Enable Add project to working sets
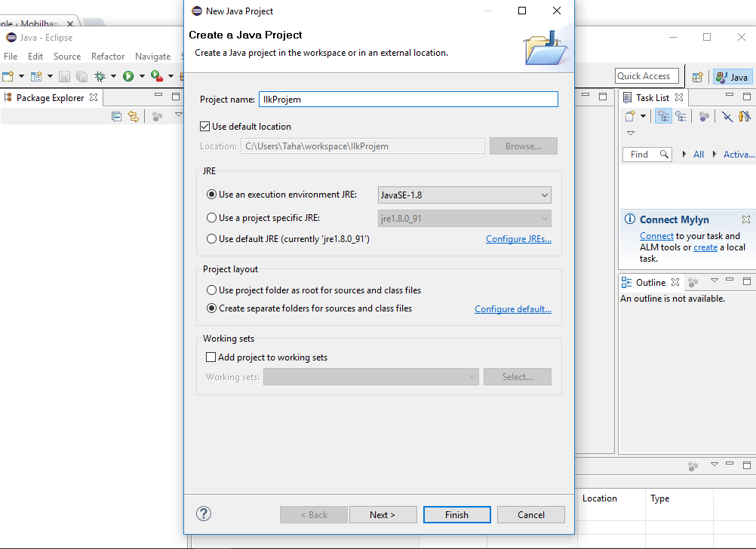The width and height of the screenshot is (756, 549). point(211,357)
